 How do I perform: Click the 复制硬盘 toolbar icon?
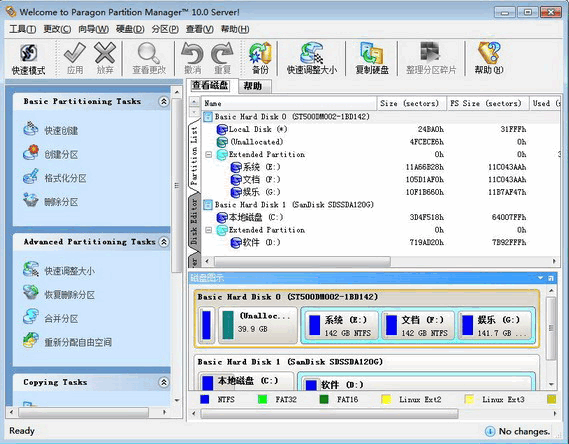pos(372,53)
